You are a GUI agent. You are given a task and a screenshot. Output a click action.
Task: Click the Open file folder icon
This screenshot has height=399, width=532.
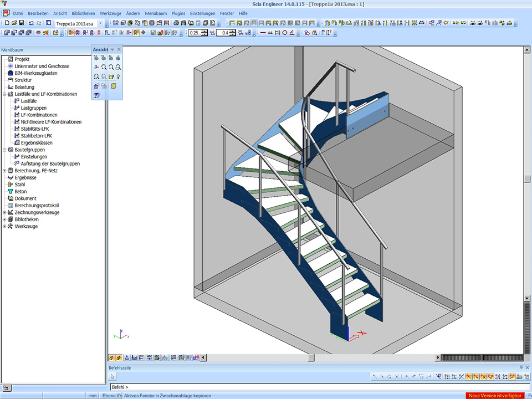[x=14, y=23]
